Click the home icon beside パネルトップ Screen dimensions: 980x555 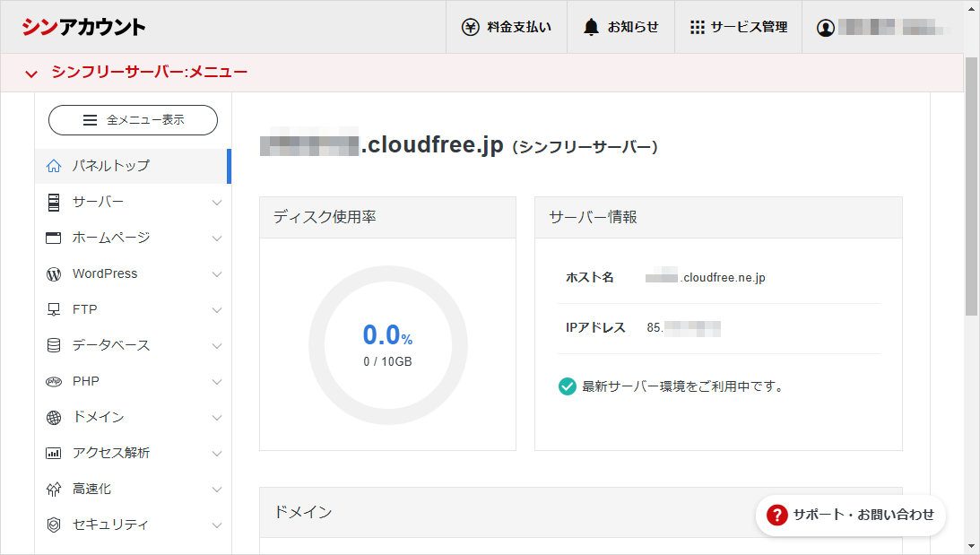click(54, 166)
